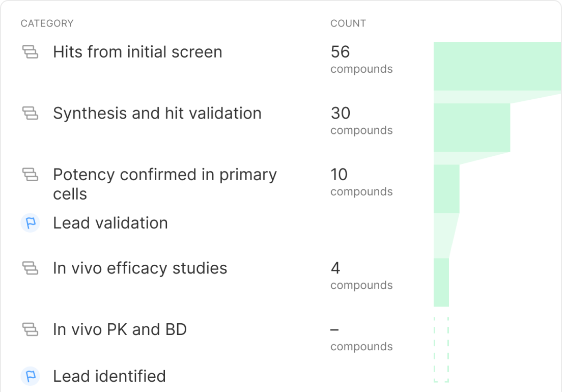Open the Lead validation milestone

[110, 223]
